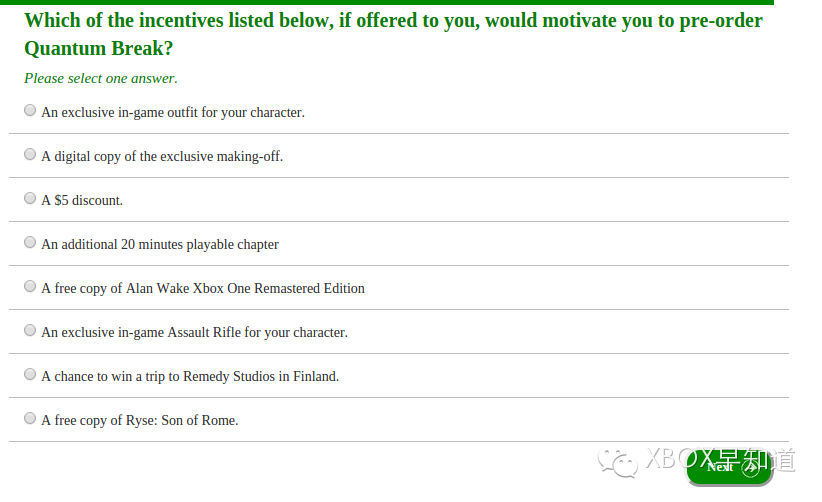Screen dimensions: 822x502
Task: Select the exclusive in-game outfit radio button
Action: (x=30, y=110)
